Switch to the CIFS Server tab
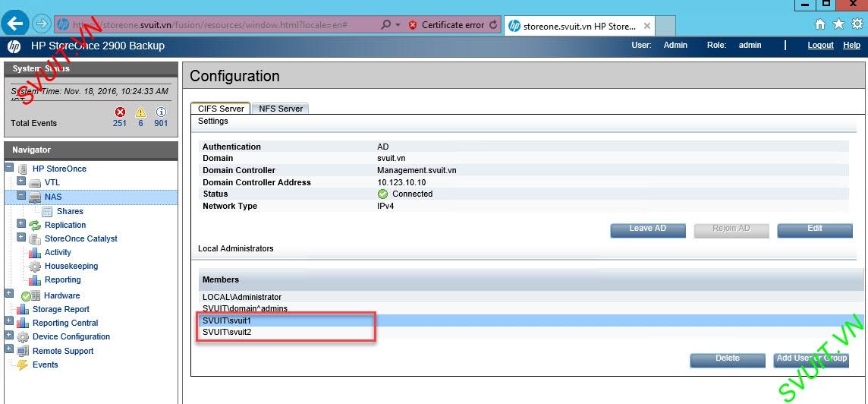 [x=220, y=109]
